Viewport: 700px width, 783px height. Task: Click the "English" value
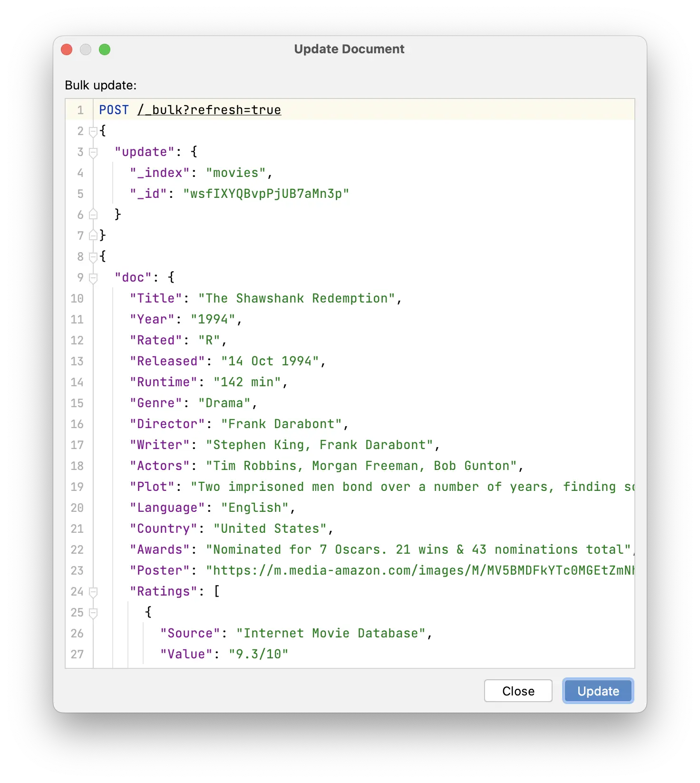(255, 508)
